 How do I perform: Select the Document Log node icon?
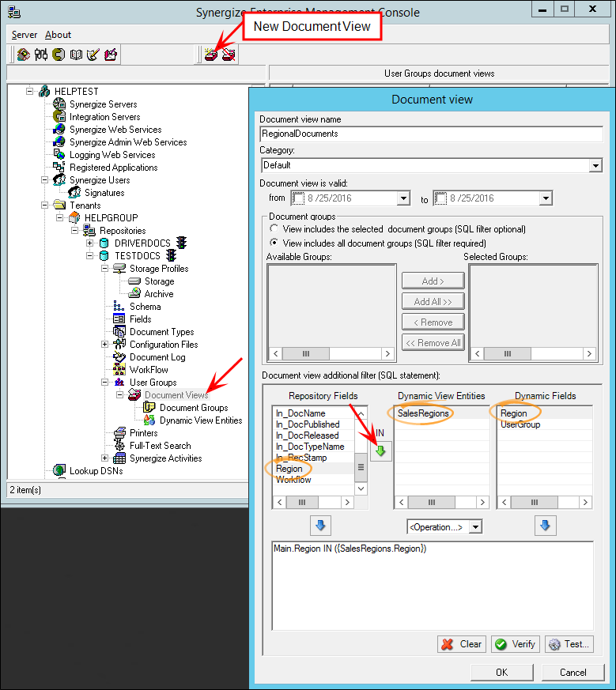click(x=119, y=357)
